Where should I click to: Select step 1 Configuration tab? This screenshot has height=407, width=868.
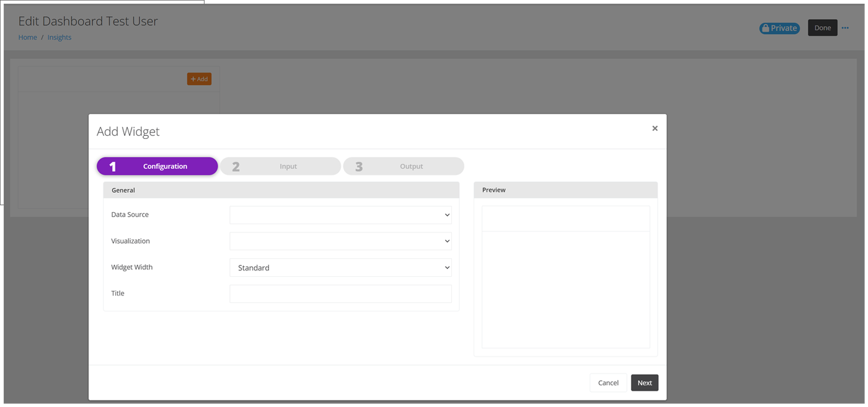pos(157,166)
